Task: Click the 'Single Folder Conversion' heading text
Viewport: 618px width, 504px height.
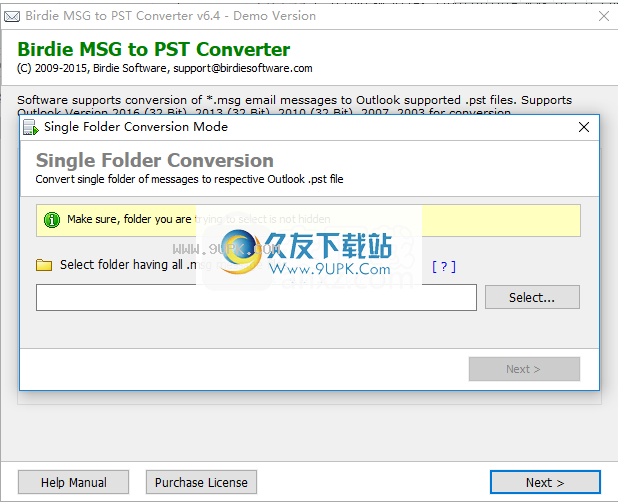Action: [154, 160]
